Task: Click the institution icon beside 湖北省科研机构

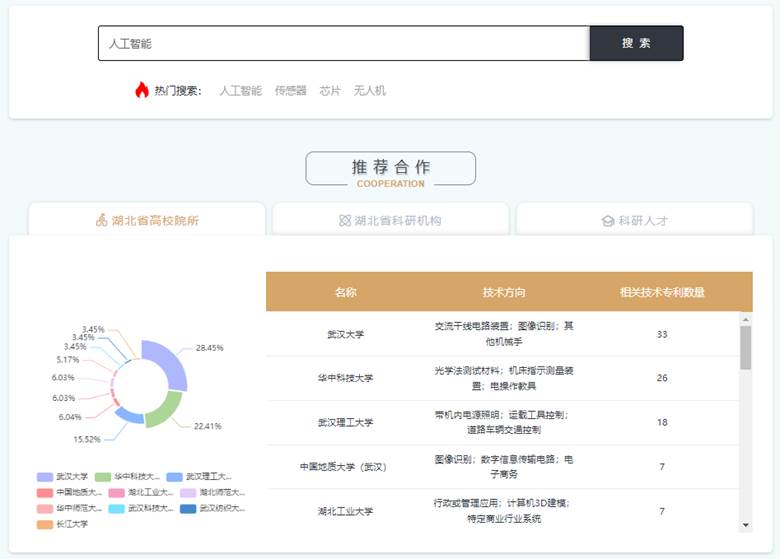Action: pos(345,220)
